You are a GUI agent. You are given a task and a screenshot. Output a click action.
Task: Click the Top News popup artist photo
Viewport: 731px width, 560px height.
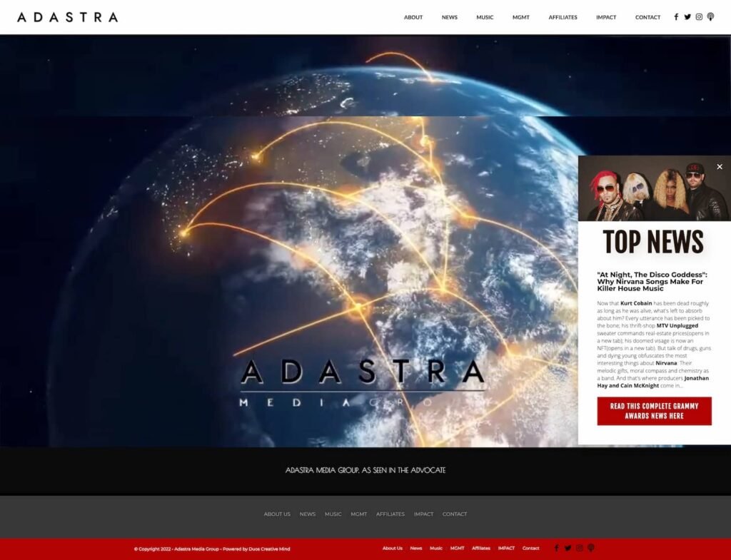pyautogui.click(x=653, y=189)
